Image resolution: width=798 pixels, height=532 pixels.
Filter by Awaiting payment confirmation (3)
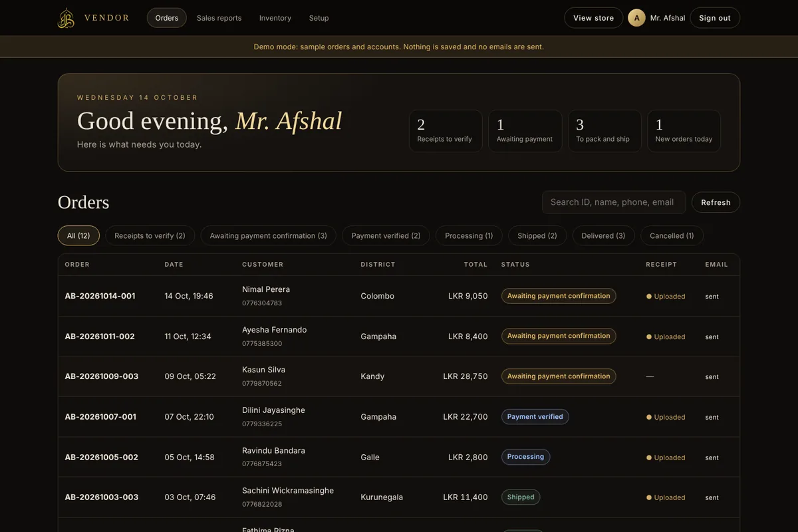269,235
